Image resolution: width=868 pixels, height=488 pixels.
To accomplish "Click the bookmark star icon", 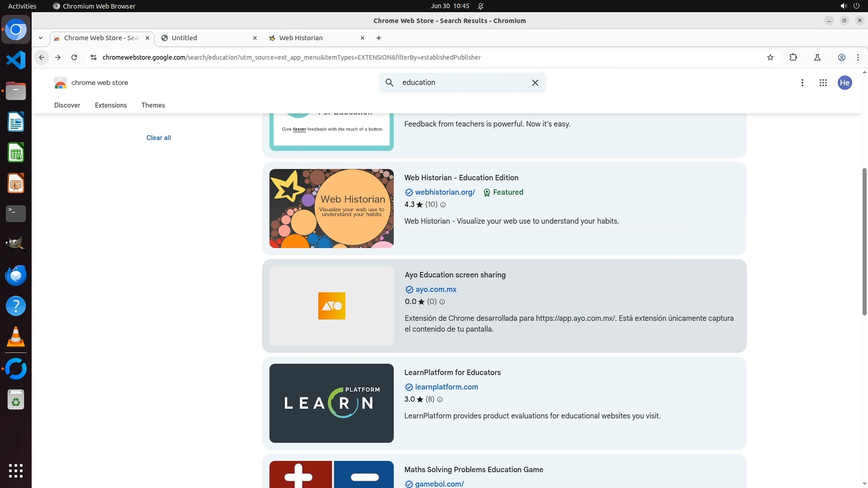I will pyautogui.click(x=770, y=57).
